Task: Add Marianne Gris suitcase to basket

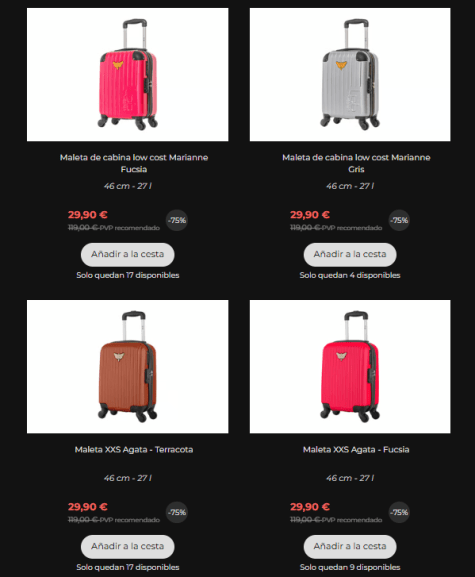Action: [x=350, y=254]
